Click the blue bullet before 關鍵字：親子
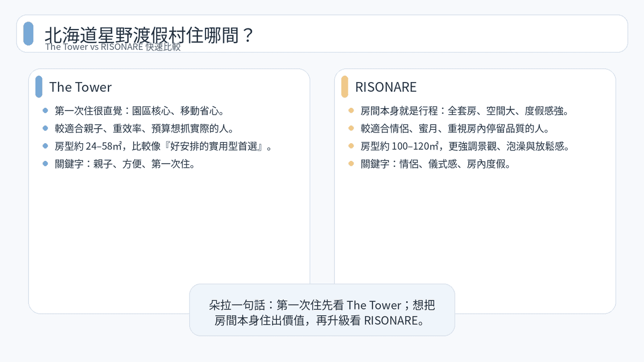This screenshot has height=362, width=644. [45, 164]
